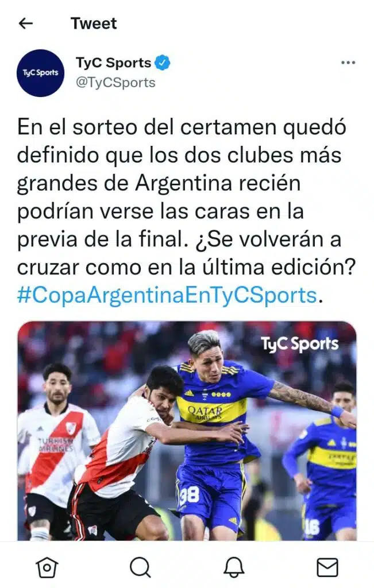Open the @TyCSports handle
Screen dimensions: 374x588
click(115, 82)
